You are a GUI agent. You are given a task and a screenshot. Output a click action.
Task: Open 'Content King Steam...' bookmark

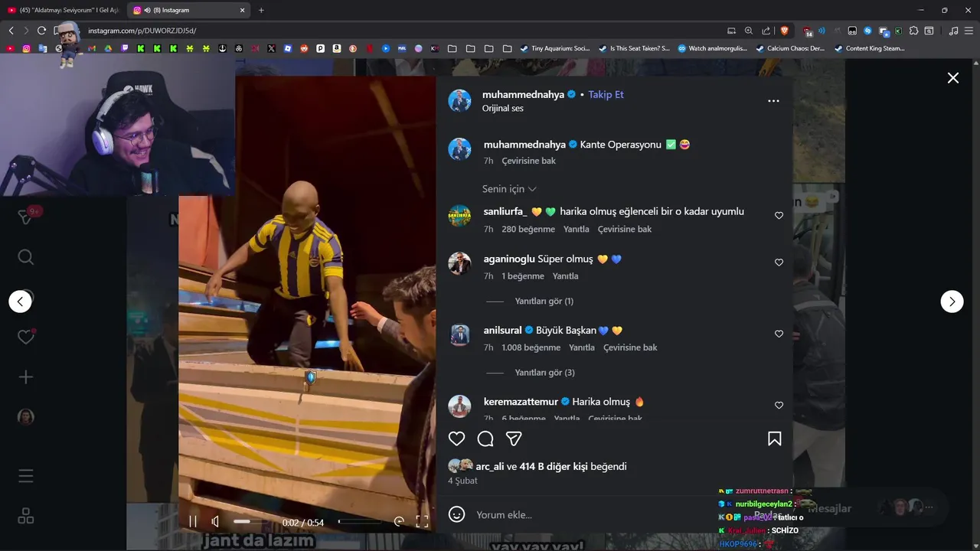click(x=869, y=48)
